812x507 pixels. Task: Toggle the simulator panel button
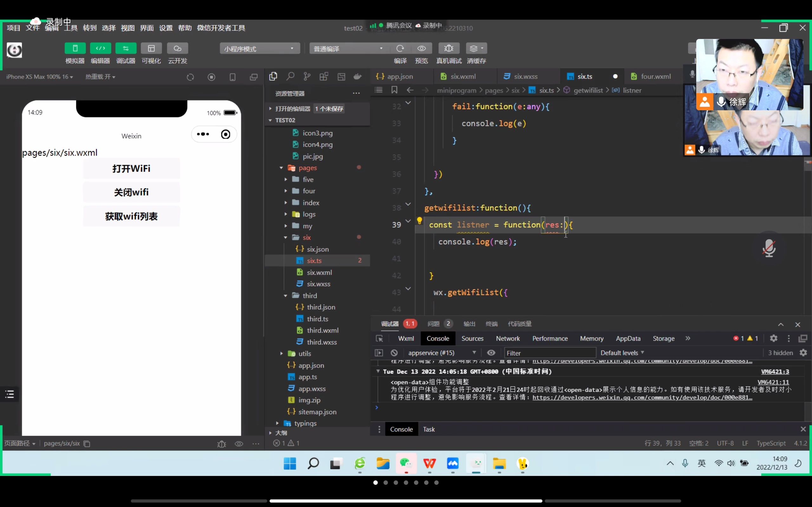point(75,48)
